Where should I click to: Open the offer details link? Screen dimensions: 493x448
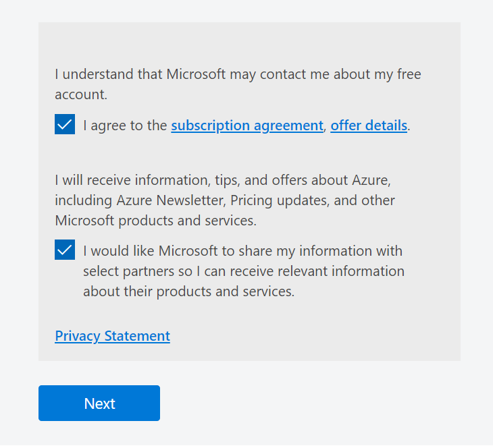[x=369, y=125]
